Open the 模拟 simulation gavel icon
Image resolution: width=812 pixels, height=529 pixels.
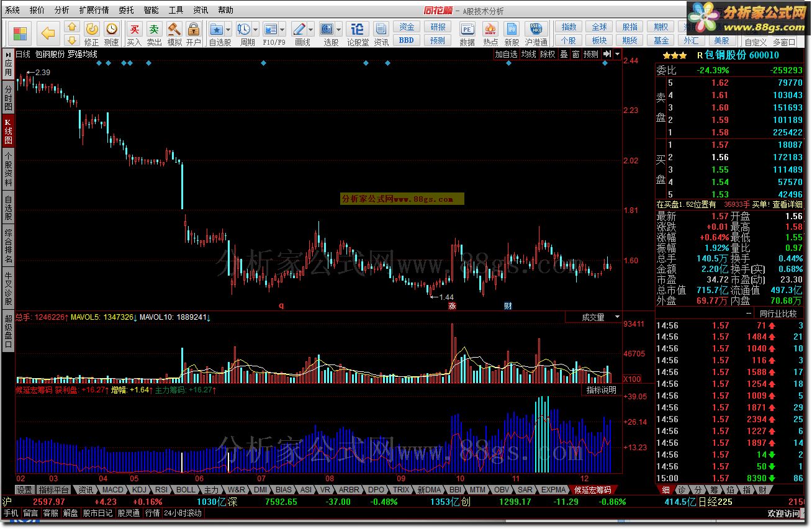point(174,29)
